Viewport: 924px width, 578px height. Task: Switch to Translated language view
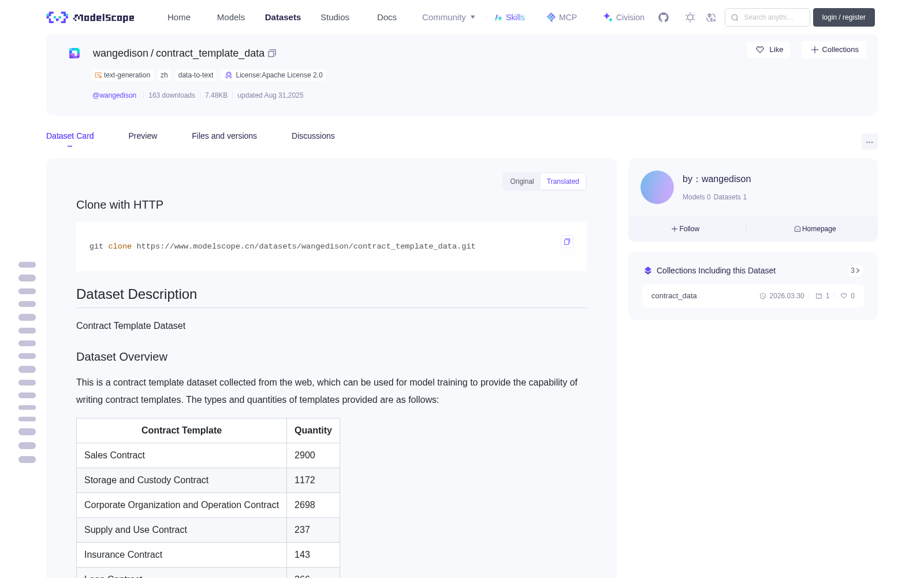[563, 181]
